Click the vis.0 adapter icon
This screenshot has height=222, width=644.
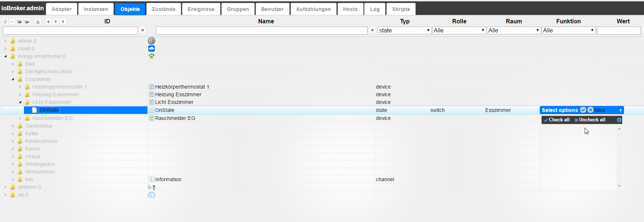click(x=152, y=195)
